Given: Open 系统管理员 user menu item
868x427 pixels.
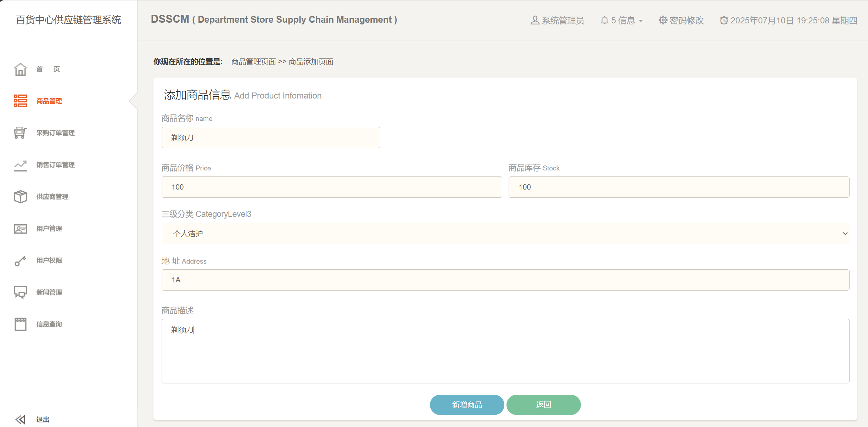Looking at the screenshot, I should point(558,21).
